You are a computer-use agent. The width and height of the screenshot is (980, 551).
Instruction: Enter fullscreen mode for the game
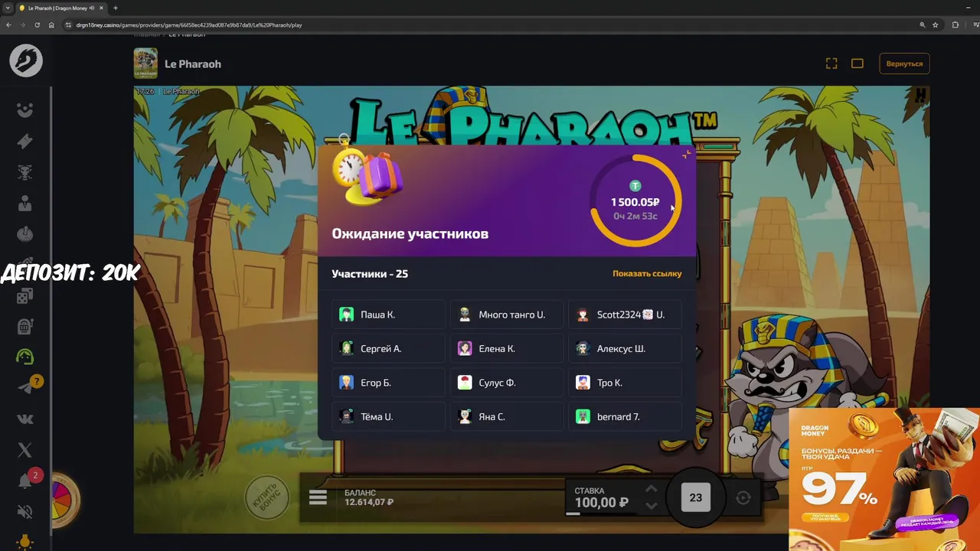click(831, 64)
